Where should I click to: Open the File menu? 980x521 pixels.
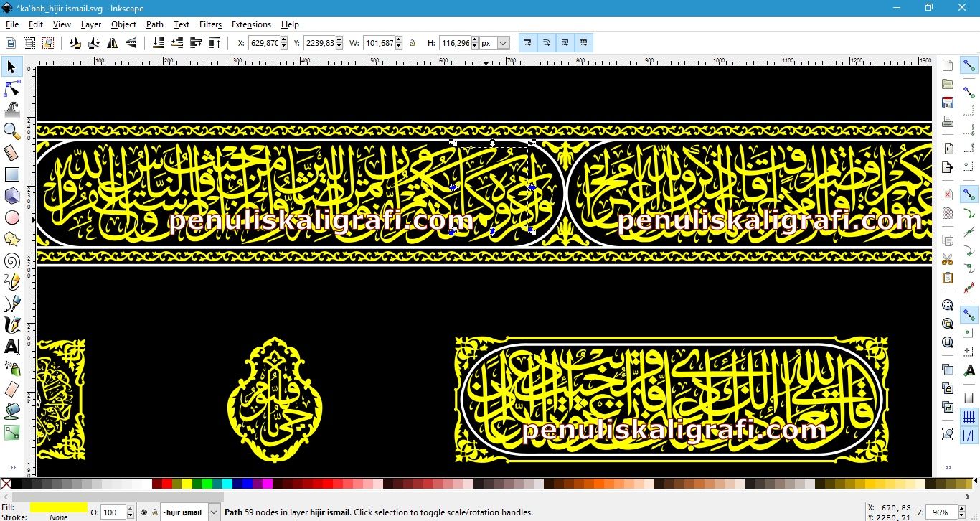click(12, 24)
